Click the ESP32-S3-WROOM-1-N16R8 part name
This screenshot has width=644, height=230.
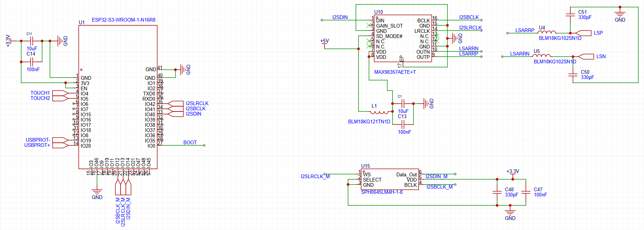coord(124,20)
